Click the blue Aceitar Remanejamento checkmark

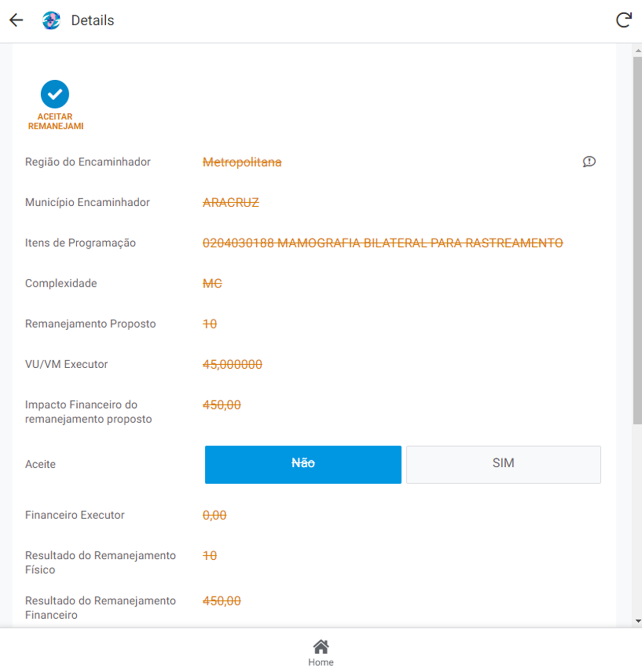click(x=55, y=94)
